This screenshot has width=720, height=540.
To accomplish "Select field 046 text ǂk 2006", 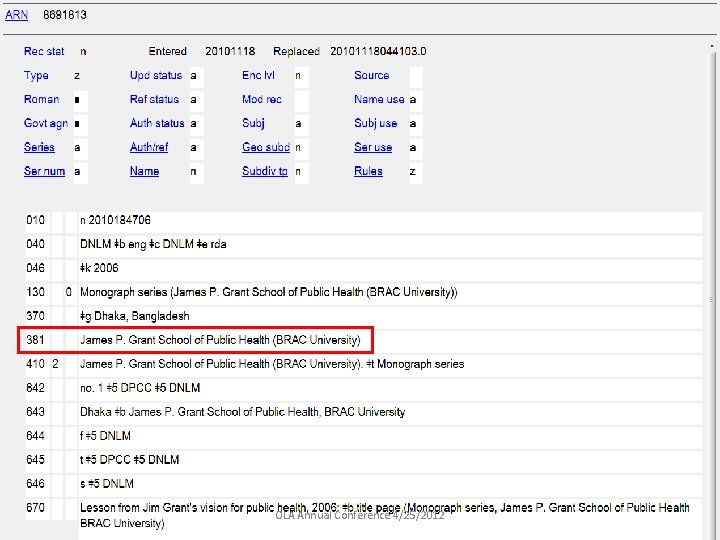I will click(x=99, y=268).
